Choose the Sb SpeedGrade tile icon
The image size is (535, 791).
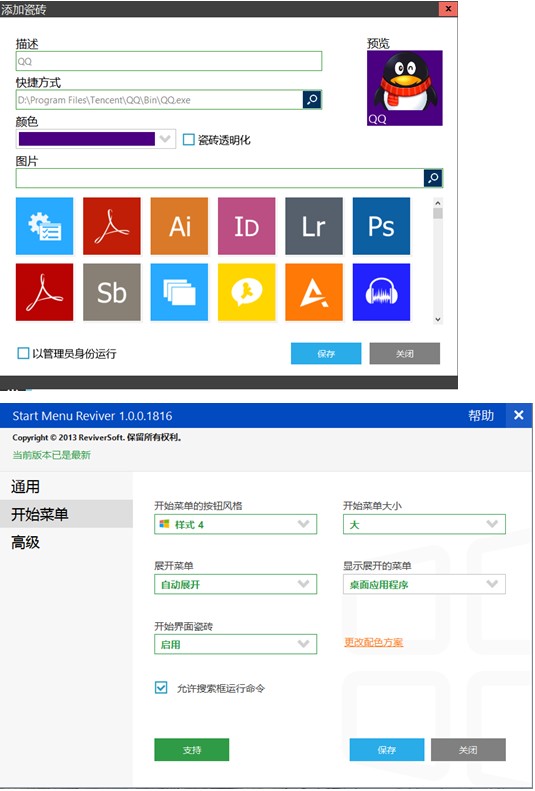pyautogui.click(x=112, y=292)
